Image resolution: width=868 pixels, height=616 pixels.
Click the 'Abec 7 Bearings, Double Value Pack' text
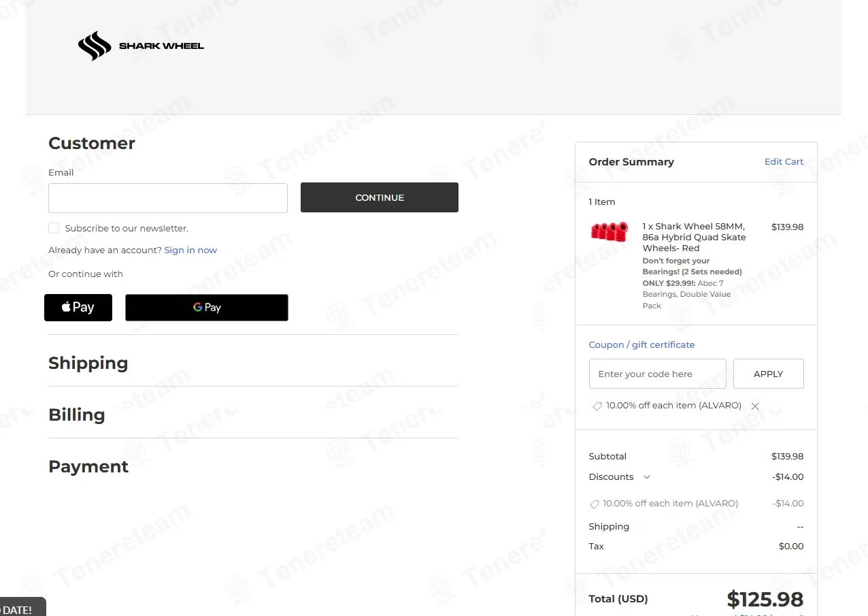[x=686, y=294]
